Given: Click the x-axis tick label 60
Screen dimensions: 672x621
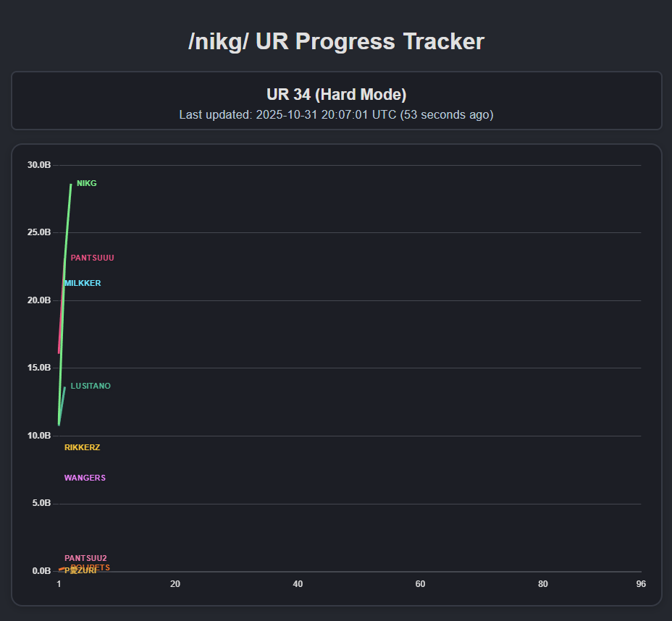Looking at the screenshot, I should pyautogui.click(x=420, y=584).
